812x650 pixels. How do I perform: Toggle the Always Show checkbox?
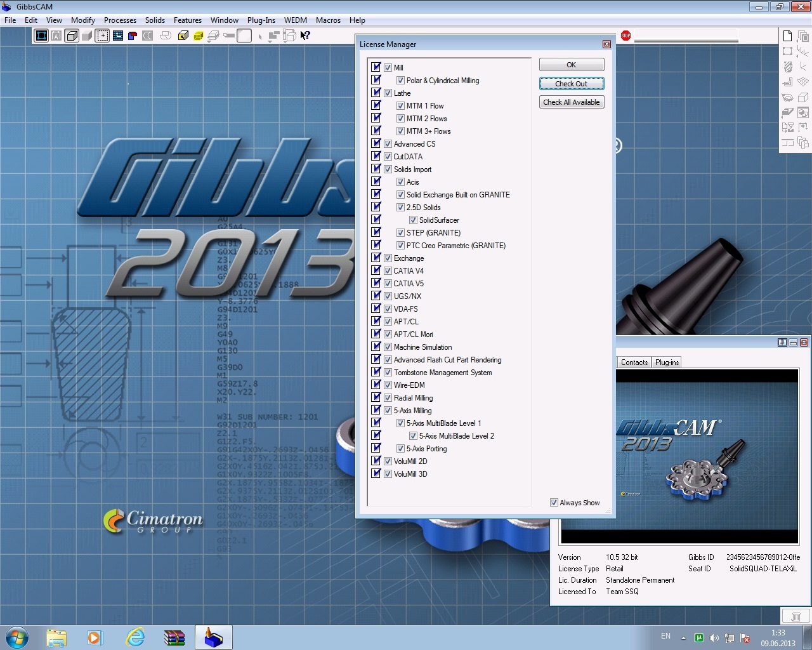[x=554, y=503]
